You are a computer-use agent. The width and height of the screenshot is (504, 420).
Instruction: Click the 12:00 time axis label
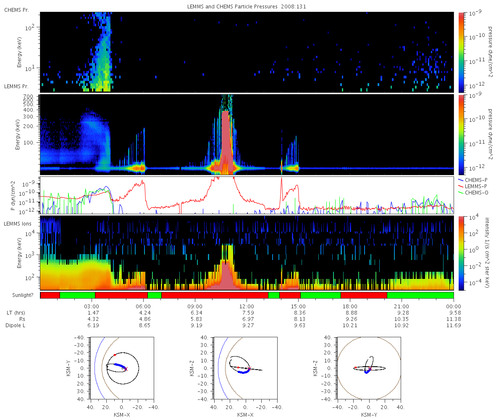pos(247,306)
